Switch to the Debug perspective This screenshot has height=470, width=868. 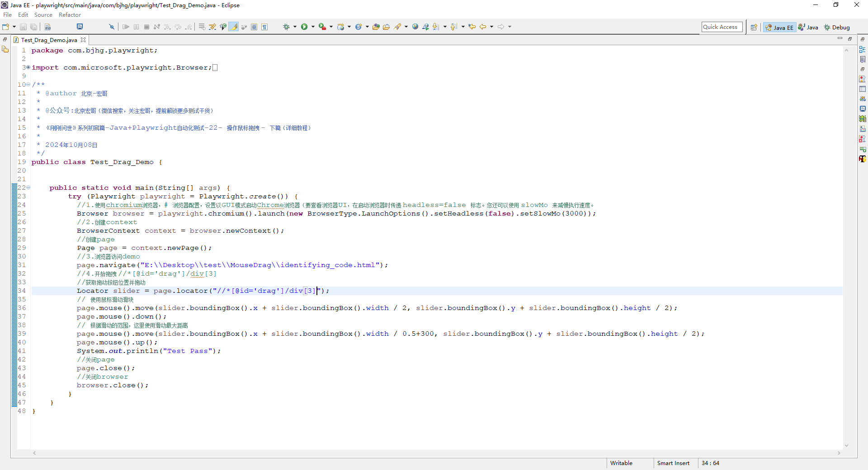pos(836,28)
